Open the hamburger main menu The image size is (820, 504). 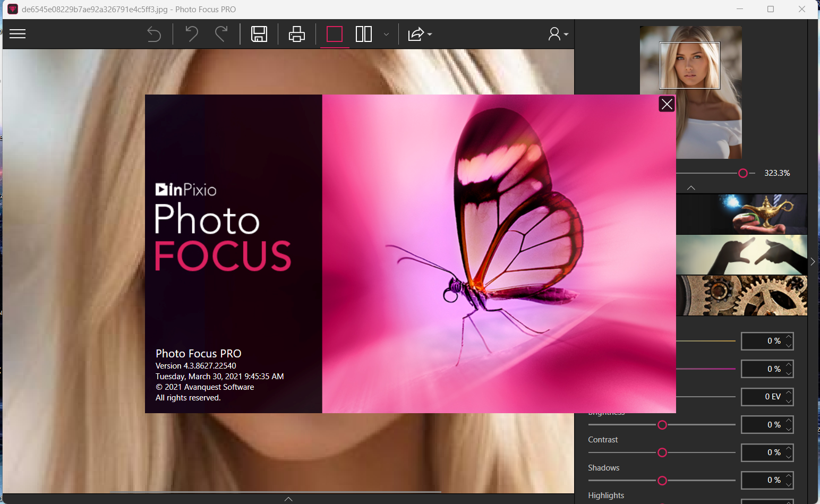pyautogui.click(x=18, y=34)
